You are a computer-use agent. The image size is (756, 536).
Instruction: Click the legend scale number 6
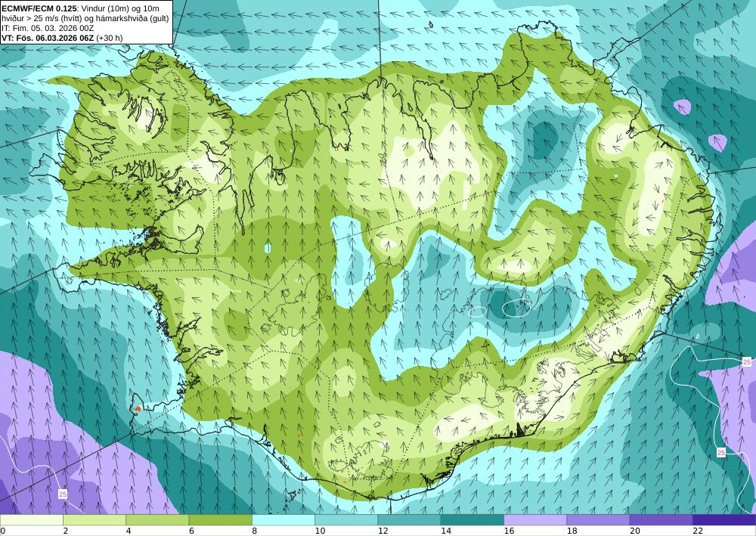pyautogui.click(x=191, y=531)
